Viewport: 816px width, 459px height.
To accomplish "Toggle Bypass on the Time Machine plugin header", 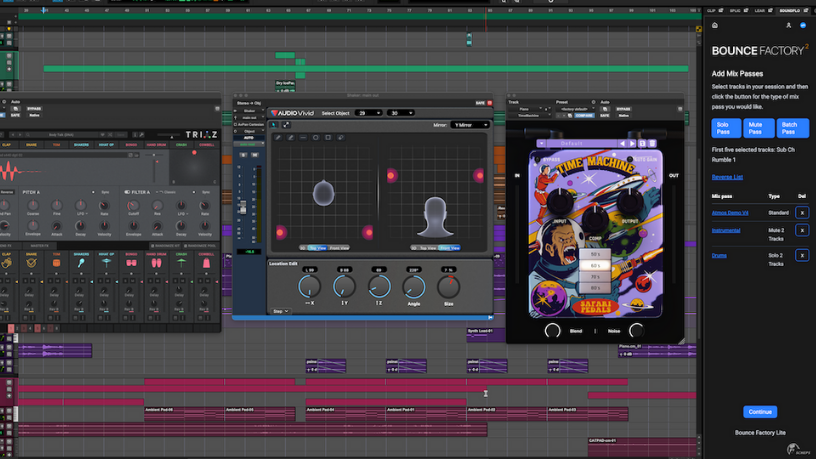I will point(623,109).
